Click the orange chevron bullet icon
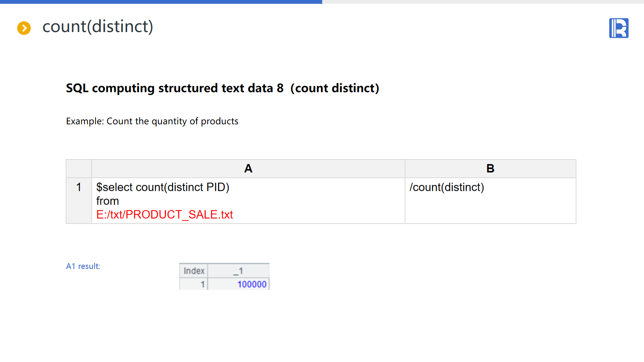 [x=24, y=28]
